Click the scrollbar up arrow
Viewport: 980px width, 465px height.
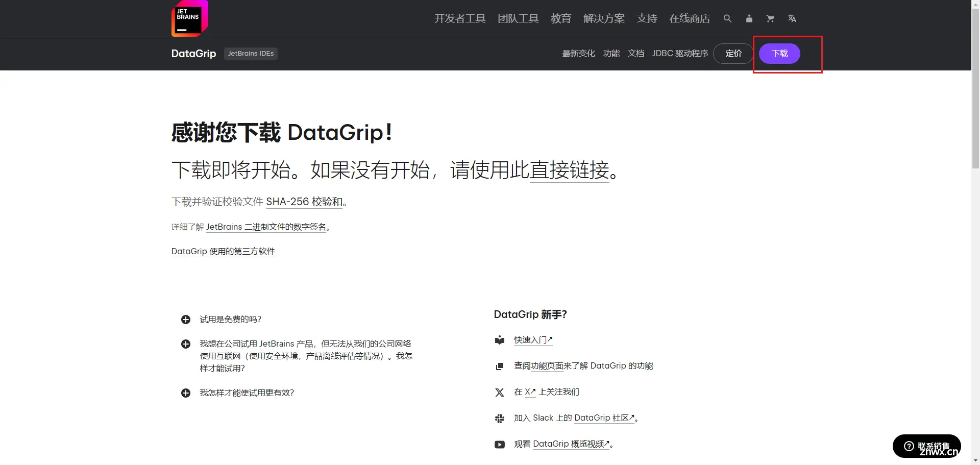tap(975, 3)
